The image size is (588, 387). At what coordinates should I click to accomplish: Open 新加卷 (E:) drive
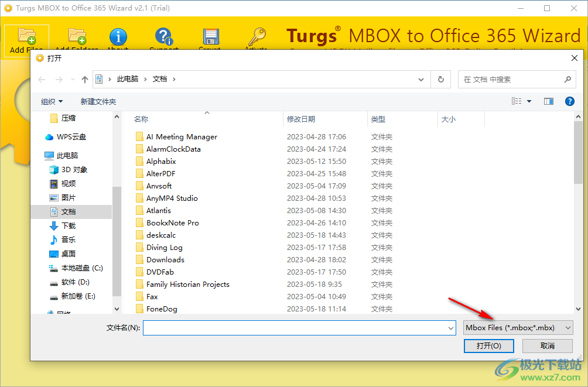point(73,296)
